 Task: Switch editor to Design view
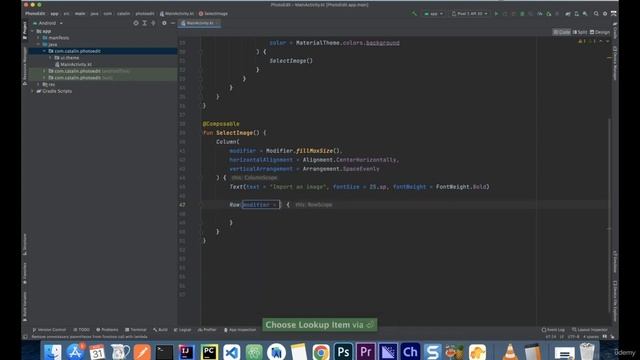[x=600, y=32]
